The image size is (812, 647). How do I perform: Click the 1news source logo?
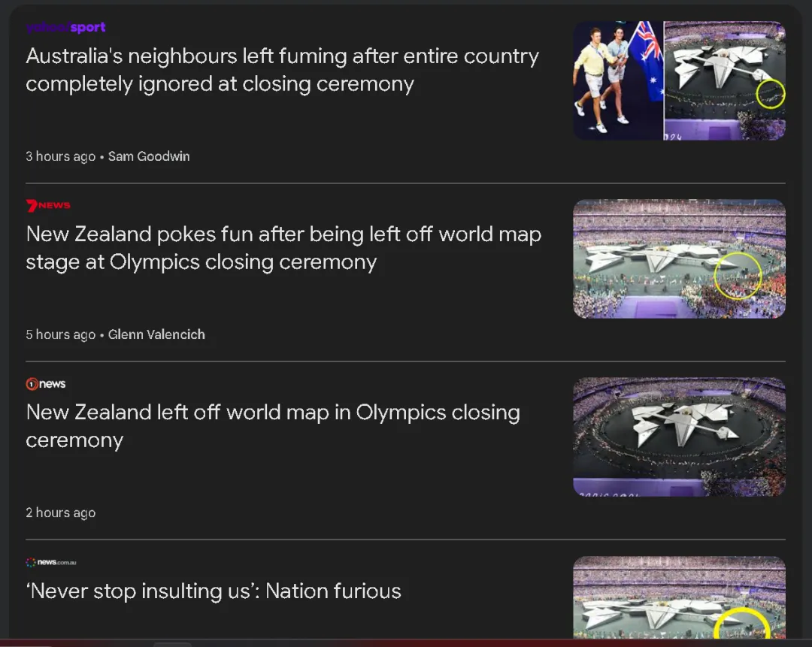(46, 384)
